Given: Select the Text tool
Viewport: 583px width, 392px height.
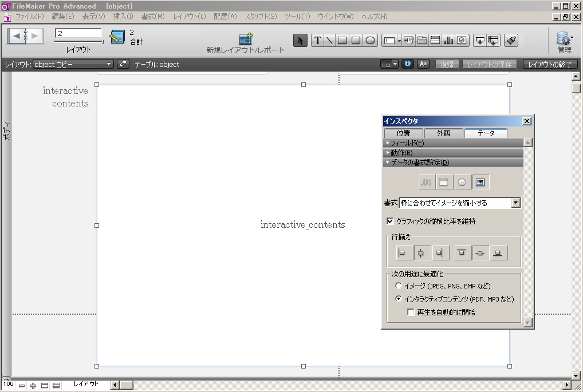Looking at the screenshot, I should point(318,40).
